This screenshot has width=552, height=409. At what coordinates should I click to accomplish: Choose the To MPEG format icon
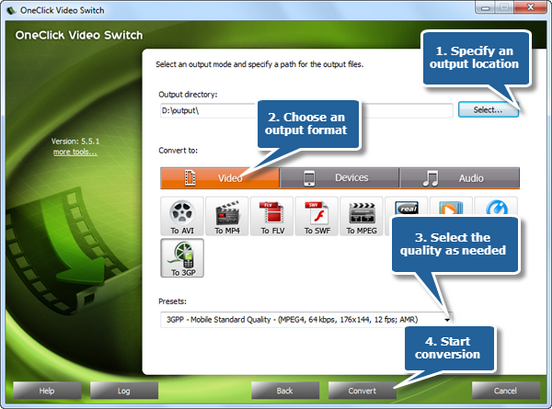362,216
